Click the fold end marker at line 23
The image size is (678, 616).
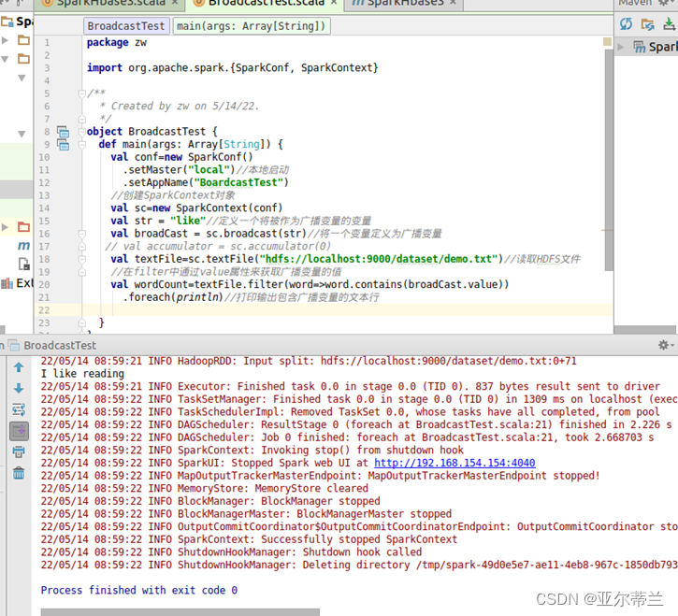(81, 322)
